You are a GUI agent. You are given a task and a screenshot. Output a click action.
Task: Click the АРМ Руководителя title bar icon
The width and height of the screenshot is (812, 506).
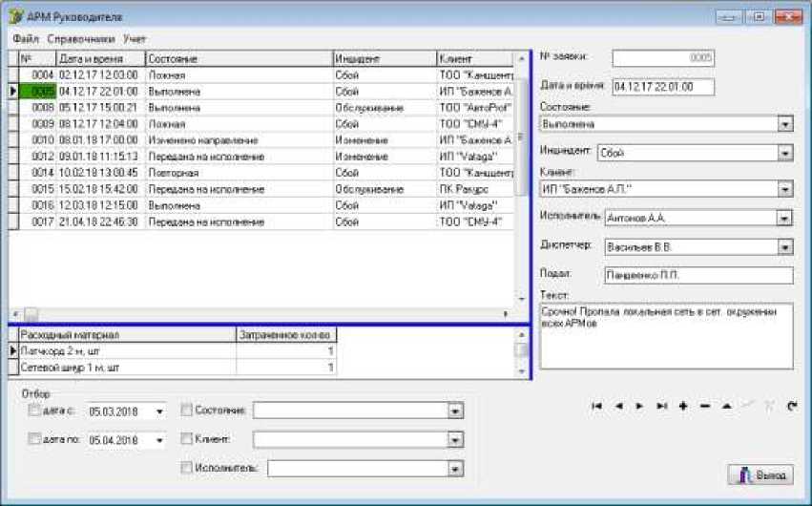tap(16, 16)
